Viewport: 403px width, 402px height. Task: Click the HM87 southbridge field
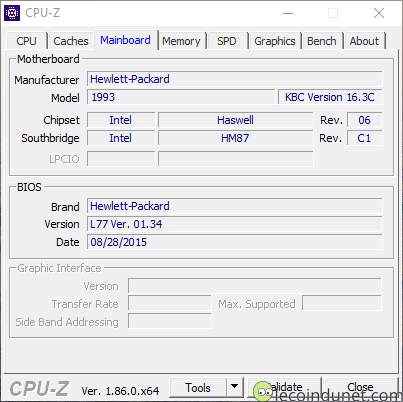click(235, 138)
